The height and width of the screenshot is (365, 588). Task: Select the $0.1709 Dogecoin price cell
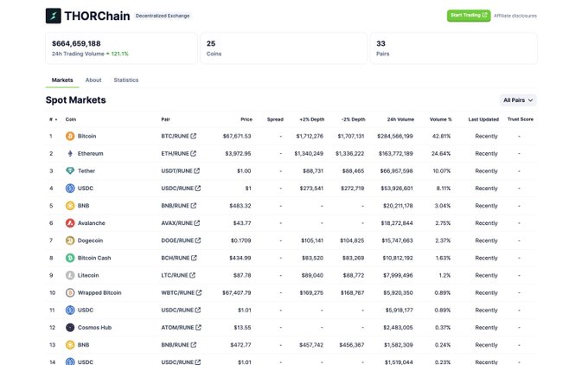click(x=241, y=240)
